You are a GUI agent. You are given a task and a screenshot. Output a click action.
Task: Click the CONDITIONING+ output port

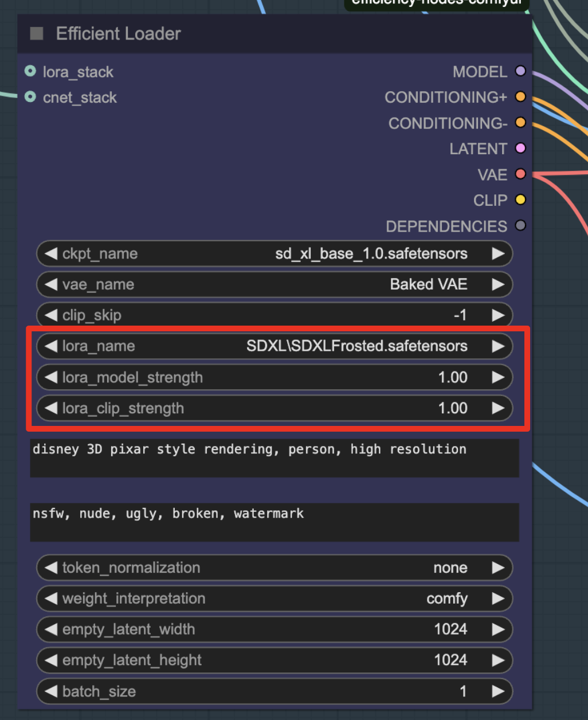[520, 97]
